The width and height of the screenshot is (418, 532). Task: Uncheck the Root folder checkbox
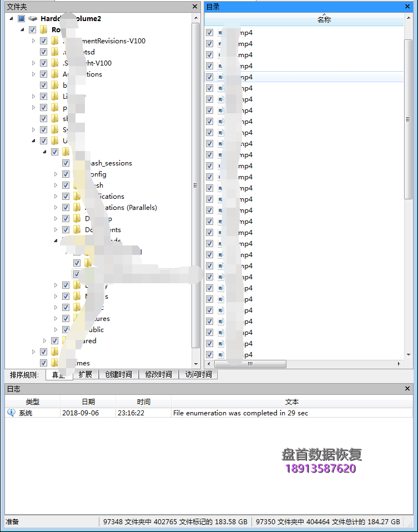[32, 29]
